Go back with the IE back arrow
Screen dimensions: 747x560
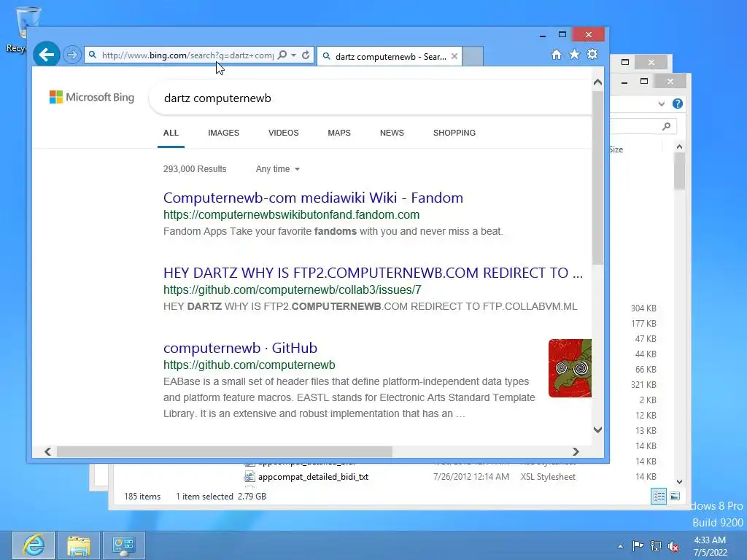click(46, 55)
